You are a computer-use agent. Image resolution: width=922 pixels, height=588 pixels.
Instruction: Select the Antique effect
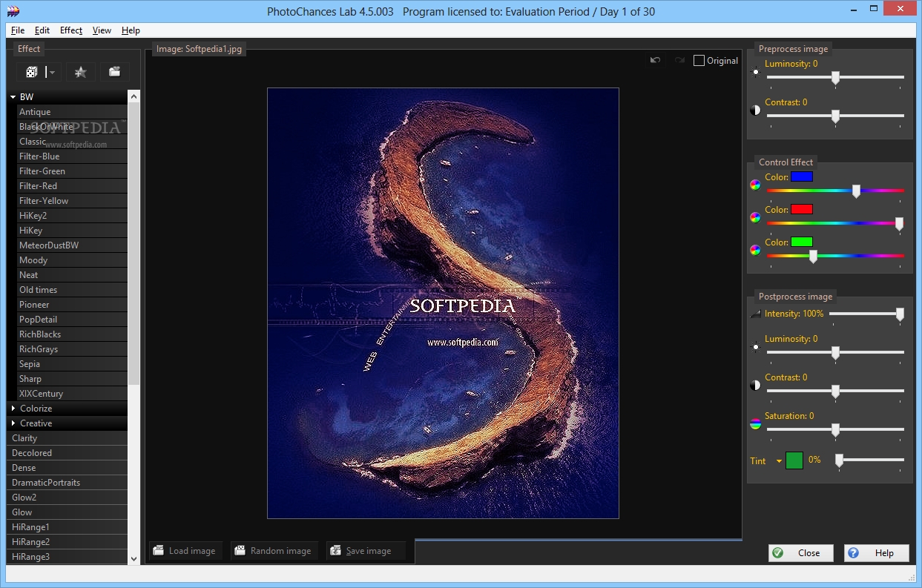click(72, 112)
